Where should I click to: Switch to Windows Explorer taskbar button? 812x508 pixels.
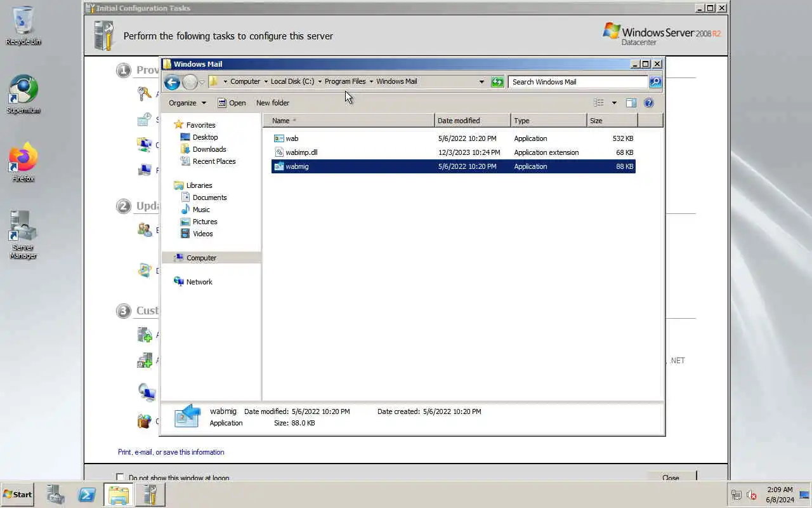(x=119, y=495)
